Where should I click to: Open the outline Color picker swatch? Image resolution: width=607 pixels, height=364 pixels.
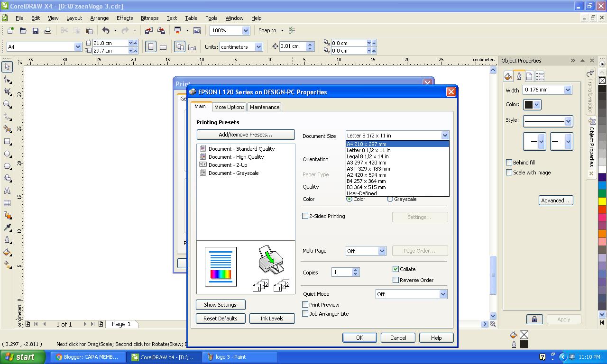(532, 105)
